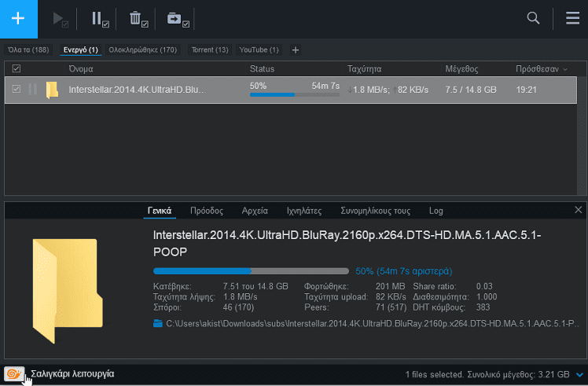
Task: Click the 7.51 του 14.8 GB value
Action: [255, 286]
